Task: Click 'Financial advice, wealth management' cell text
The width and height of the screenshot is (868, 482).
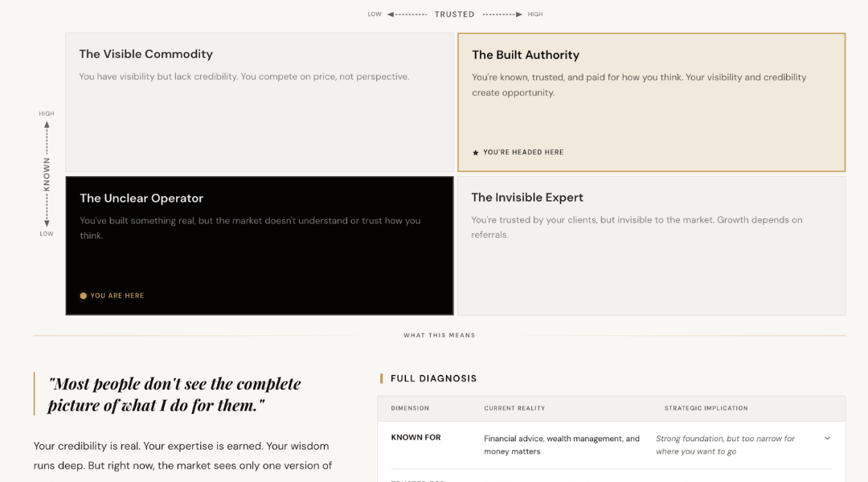Action: [561, 445]
